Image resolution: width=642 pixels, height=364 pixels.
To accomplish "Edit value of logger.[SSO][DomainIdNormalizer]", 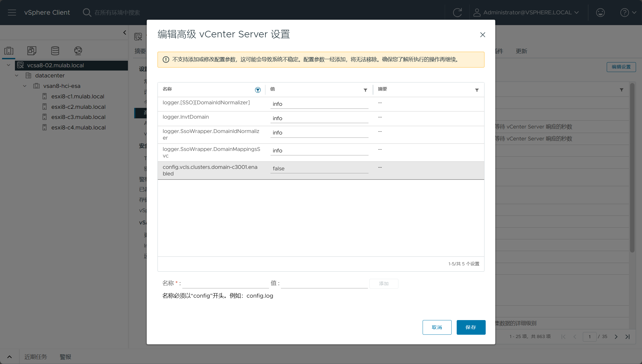I will tap(319, 104).
